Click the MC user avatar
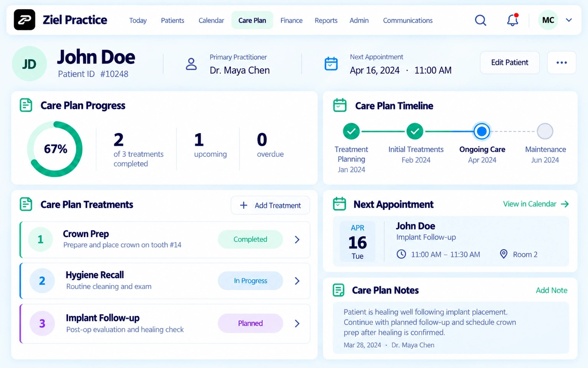Screen dimensions: 588x368 click(x=548, y=20)
